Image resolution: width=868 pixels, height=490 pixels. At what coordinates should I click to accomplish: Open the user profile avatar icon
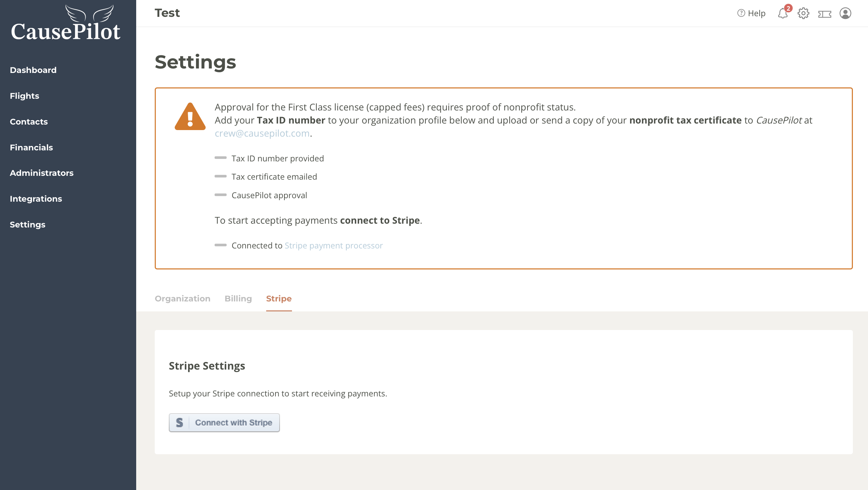coord(845,13)
